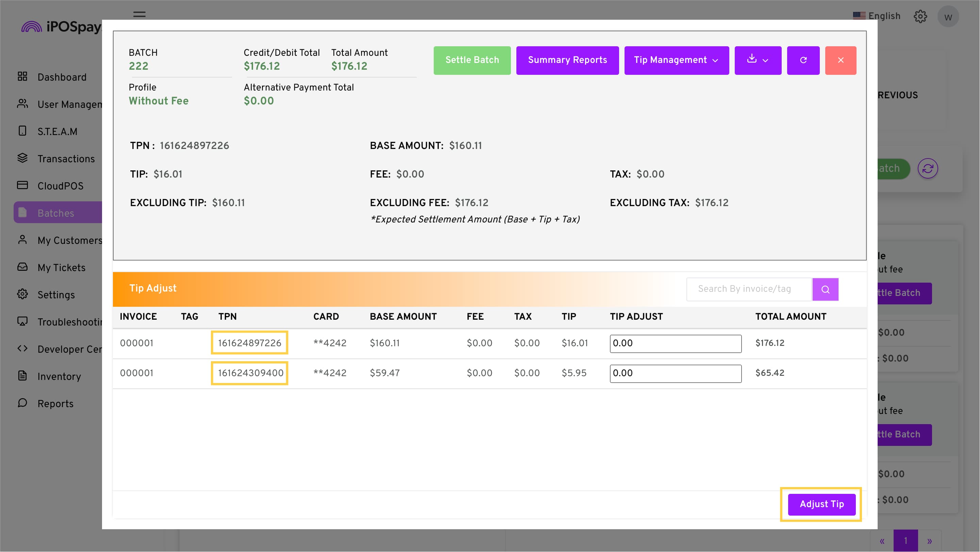The width and height of the screenshot is (980, 552).
Task: Refresh the batch details with reload button
Action: tap(803, 61)
